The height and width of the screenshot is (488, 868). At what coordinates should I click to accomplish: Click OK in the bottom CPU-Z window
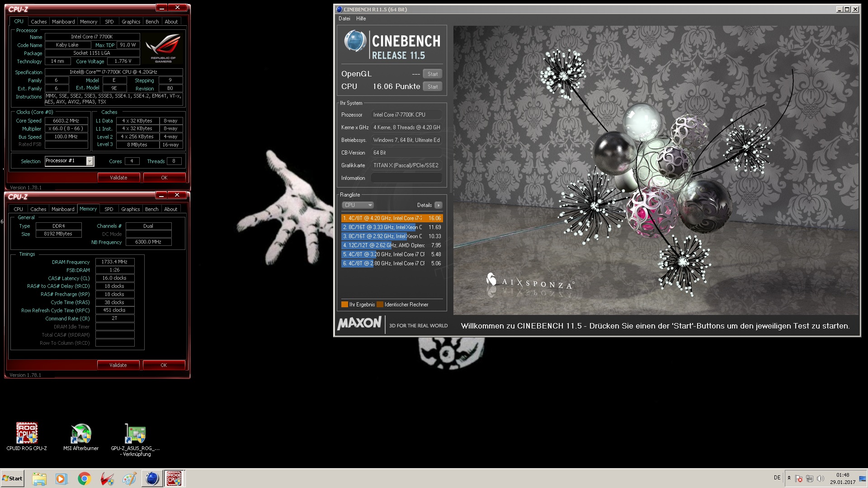pos(164,365)
